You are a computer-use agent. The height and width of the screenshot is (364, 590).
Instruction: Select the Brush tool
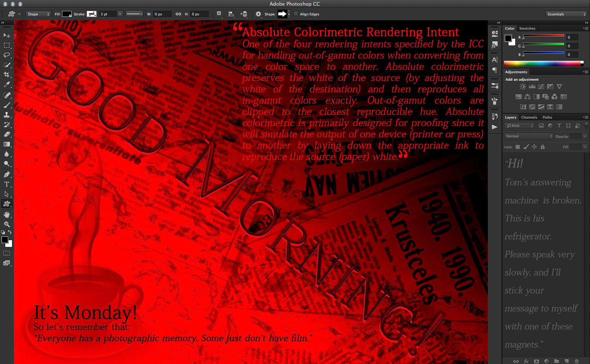pyautogui.click(x=7, y=105)
